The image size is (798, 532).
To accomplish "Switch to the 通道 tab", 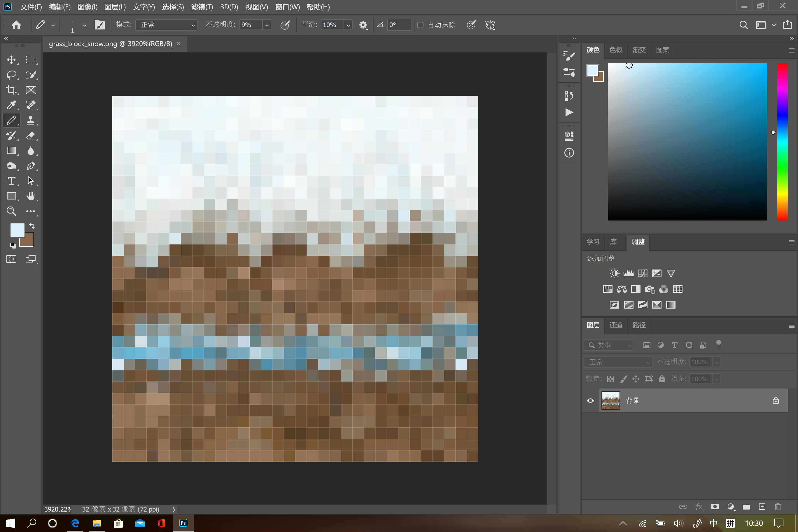I will point(616,325).
